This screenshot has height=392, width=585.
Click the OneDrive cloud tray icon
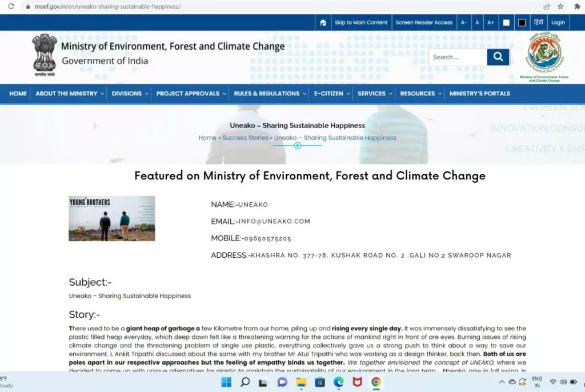click(x=512, y=382)
